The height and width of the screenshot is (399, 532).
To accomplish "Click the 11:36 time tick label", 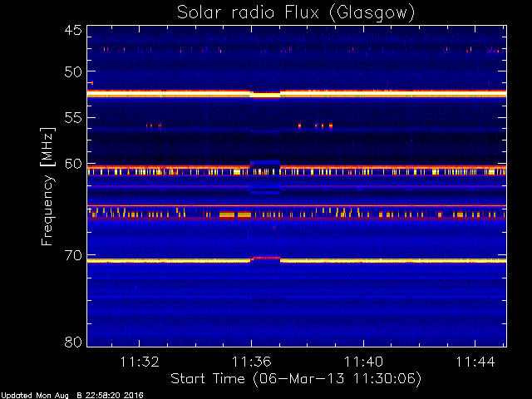I will (251, 362).
